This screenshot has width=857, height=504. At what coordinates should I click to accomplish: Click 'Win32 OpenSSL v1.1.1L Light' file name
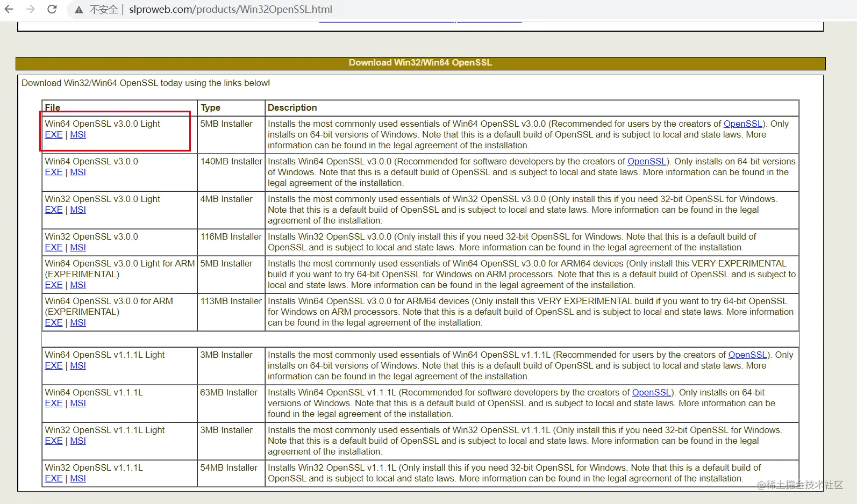point(105,430)
